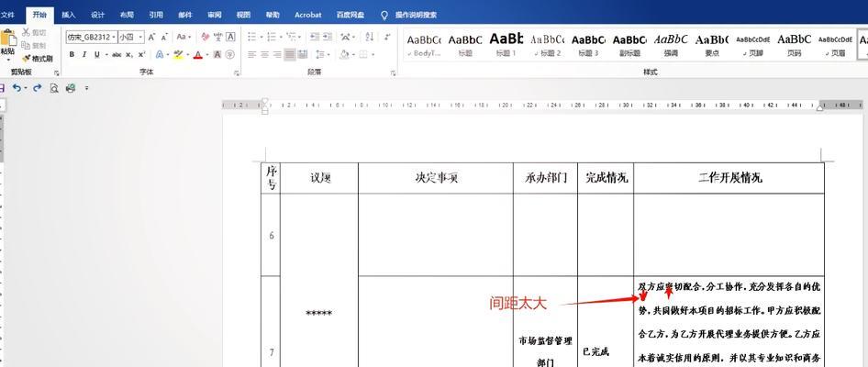
Task: Decrease paragraph indent
Action: (315, 37)
